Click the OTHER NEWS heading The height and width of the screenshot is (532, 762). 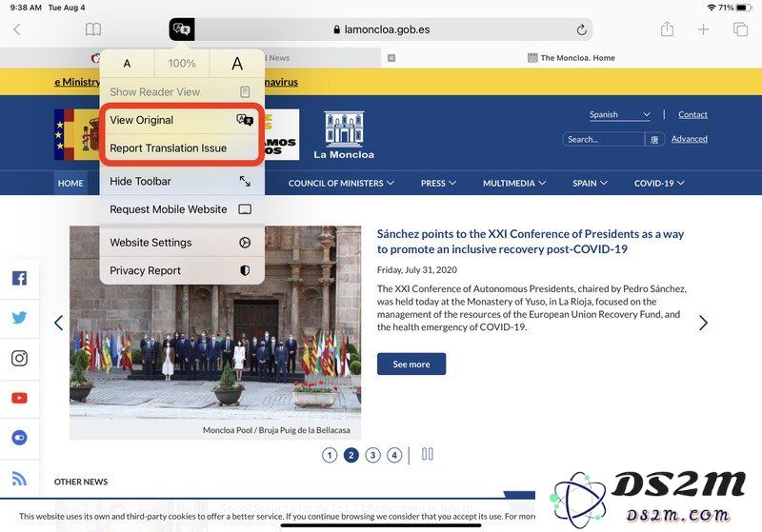coord(81,482)
